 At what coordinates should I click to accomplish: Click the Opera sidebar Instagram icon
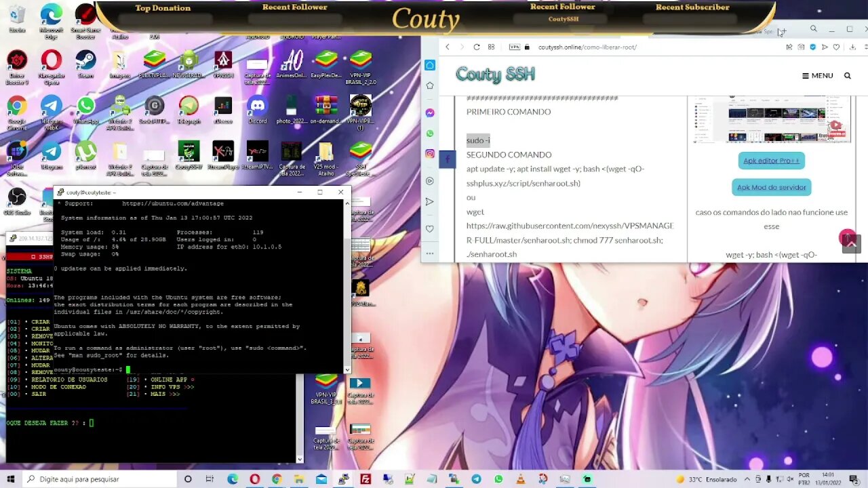point(430,154)
